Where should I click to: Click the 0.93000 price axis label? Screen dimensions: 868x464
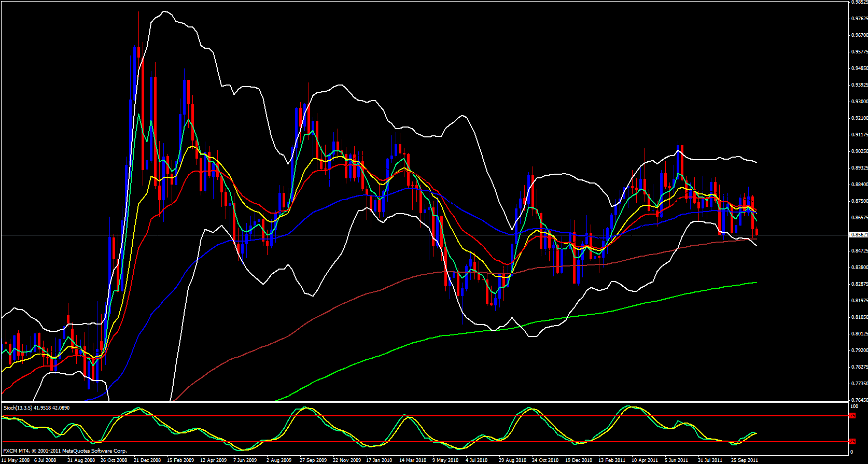click(859, 102)
